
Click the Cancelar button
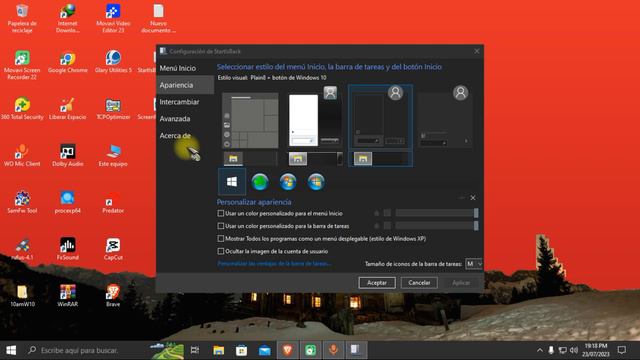pos(419,282)
